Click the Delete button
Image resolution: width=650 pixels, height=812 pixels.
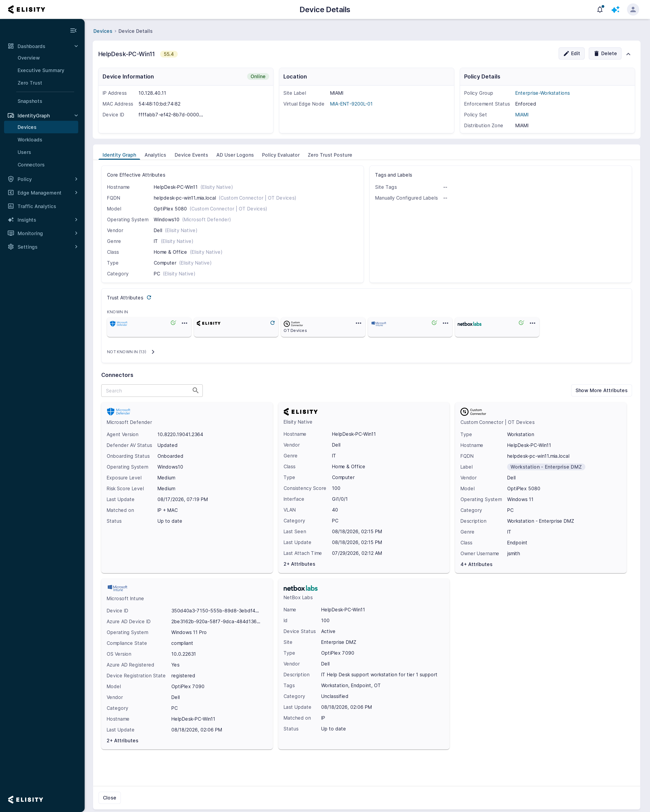605,53
